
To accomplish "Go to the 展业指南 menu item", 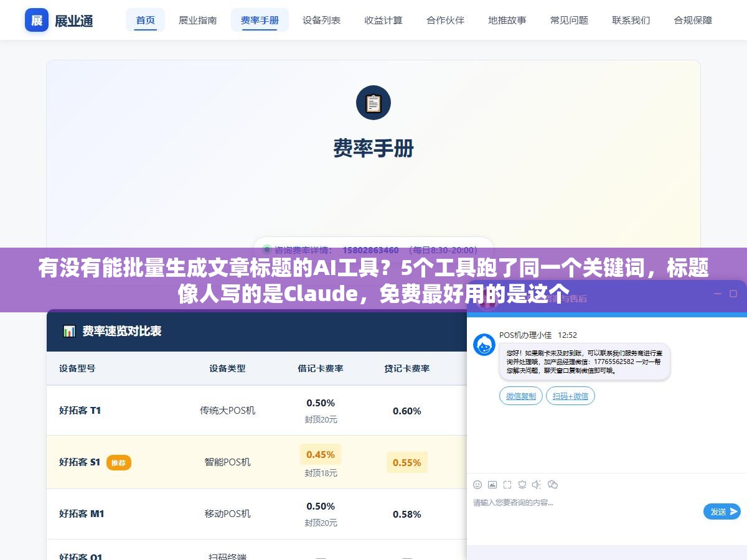I will (x=198, y=20).
